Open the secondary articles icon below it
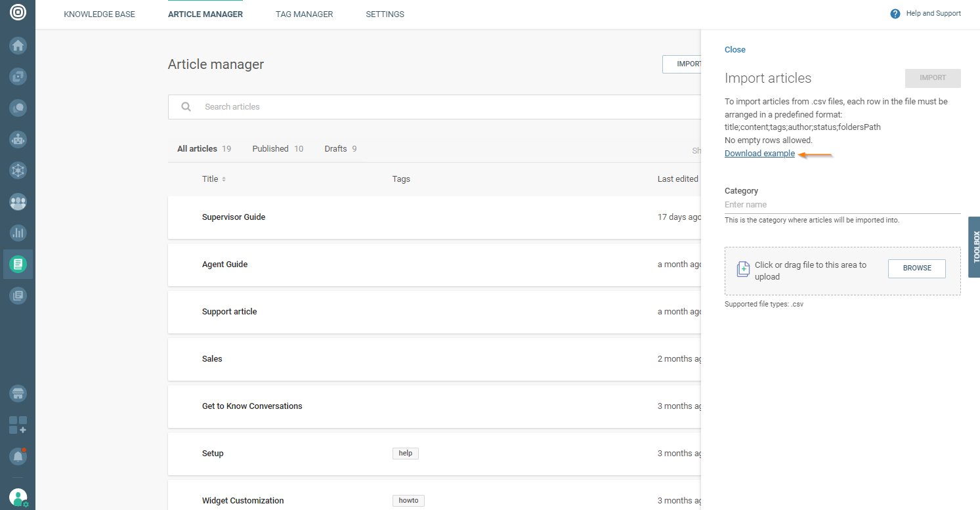Screen dimensions: 980x510 (x=18, y=295)
